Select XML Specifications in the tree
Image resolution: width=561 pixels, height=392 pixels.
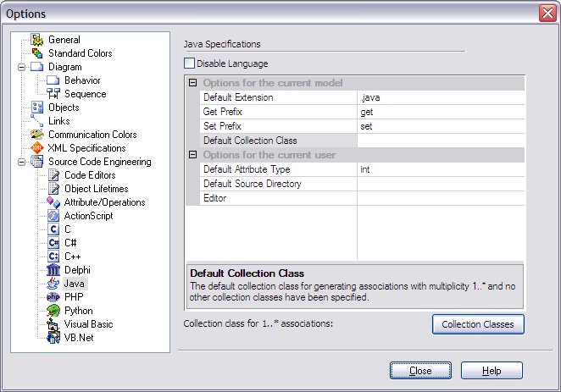[x=87, y=148]
